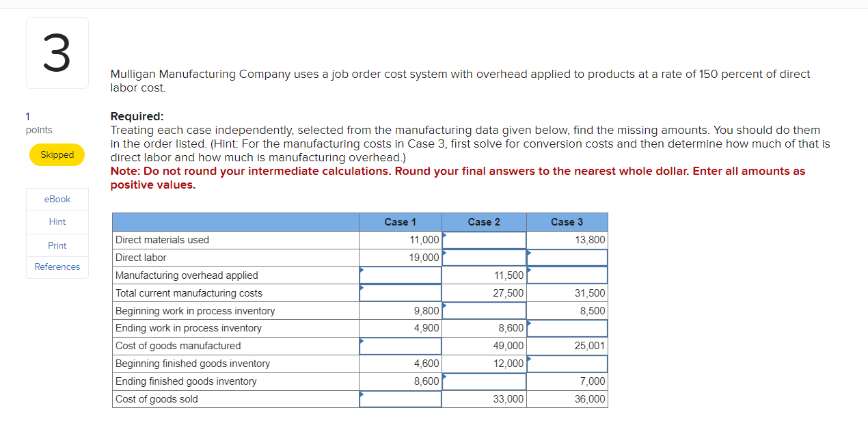Click the yellow Skipped status badge
Screen dimensions: 868x436
click(57, 154)
